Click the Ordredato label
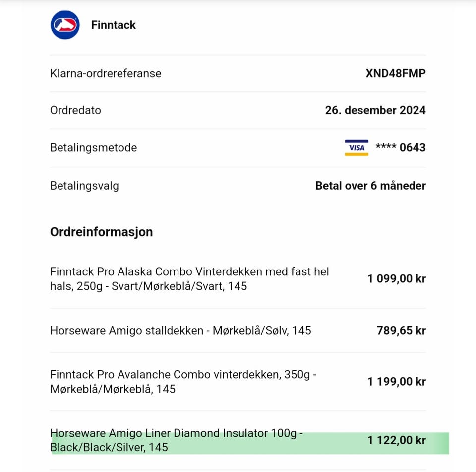The image size is (476, 472). click(75, 110)
